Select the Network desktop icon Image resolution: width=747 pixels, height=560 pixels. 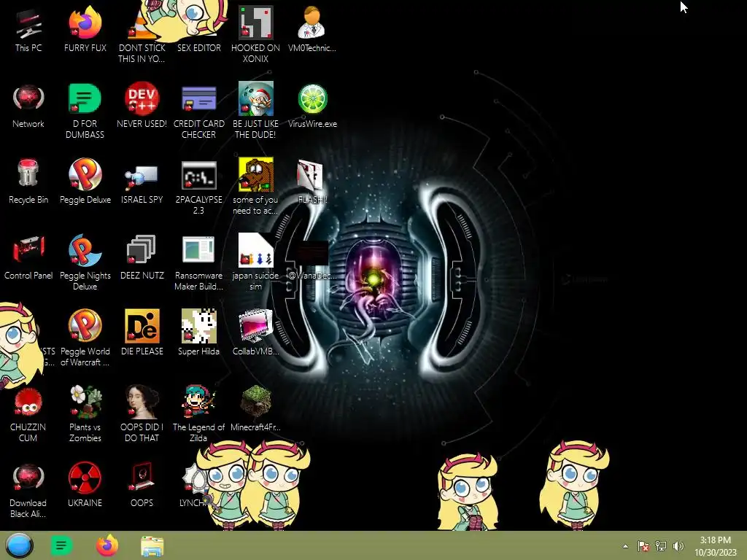pos(28,106)
